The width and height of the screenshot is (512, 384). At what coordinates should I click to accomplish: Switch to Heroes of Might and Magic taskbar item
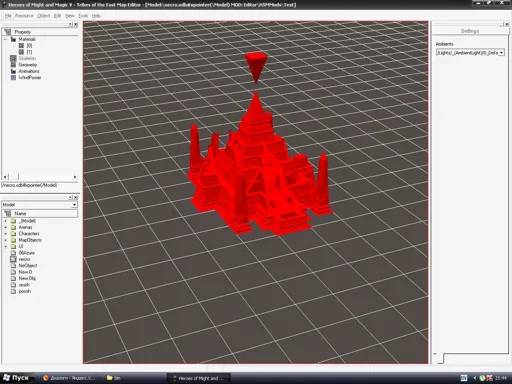(199, 378)
